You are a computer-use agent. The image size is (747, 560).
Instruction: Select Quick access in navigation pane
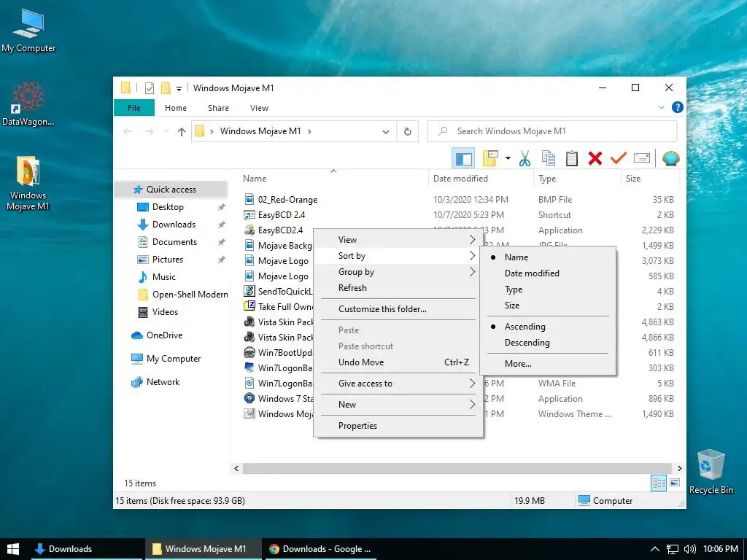coord(171,190)
